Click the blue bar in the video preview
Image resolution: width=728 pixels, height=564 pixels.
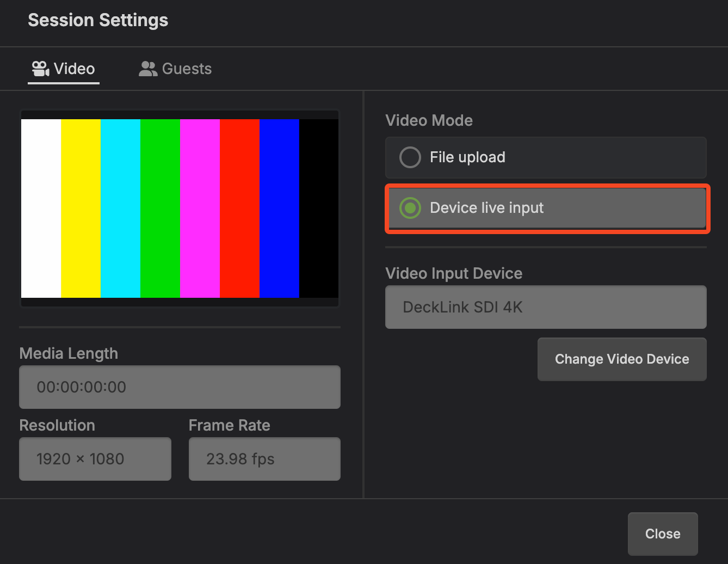[279, 209]
